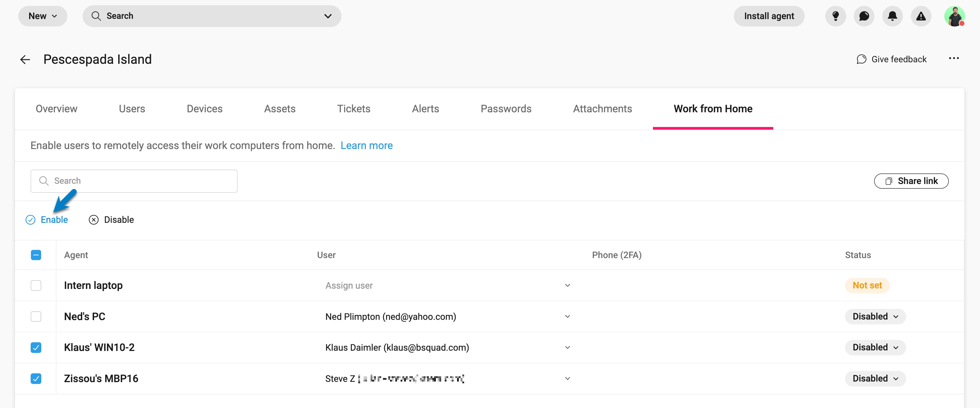The image size is (980, 408).
Task: Open the Passwords tab
Action: pyautogui.click(x=506, y=109)
